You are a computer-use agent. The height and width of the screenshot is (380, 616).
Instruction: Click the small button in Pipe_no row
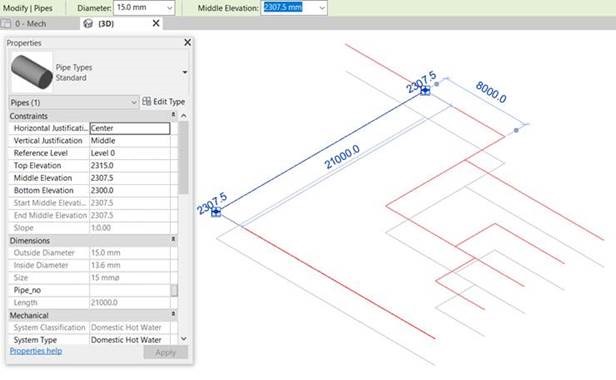pos(174,290)
